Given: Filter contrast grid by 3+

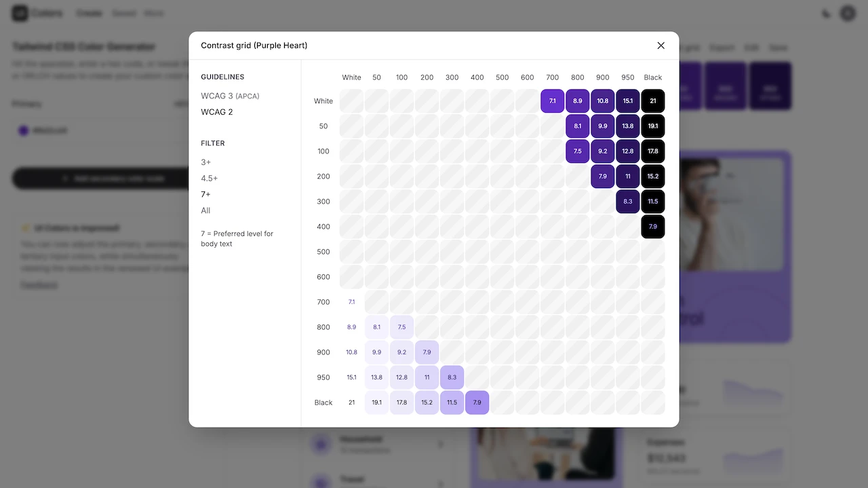Looking at the screenshot, I should tap(206, 162).
